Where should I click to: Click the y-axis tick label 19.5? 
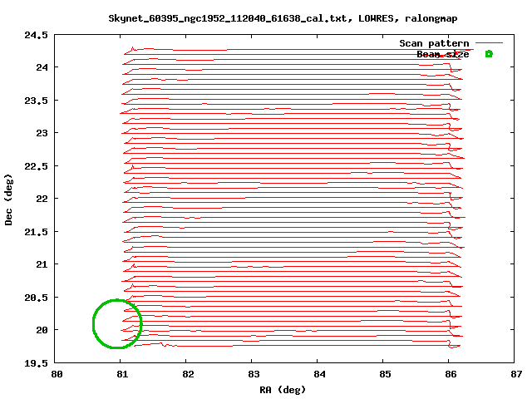pos(36,363)
